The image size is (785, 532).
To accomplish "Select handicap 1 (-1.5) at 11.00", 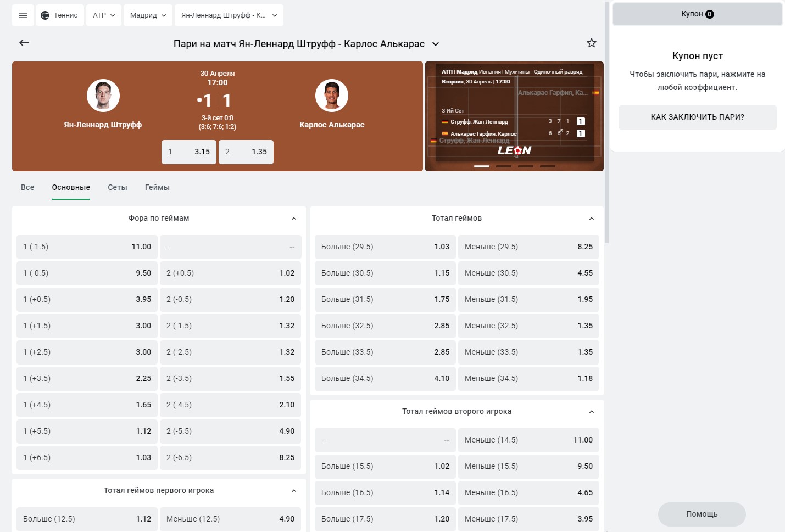I will [x=87, y=247].
